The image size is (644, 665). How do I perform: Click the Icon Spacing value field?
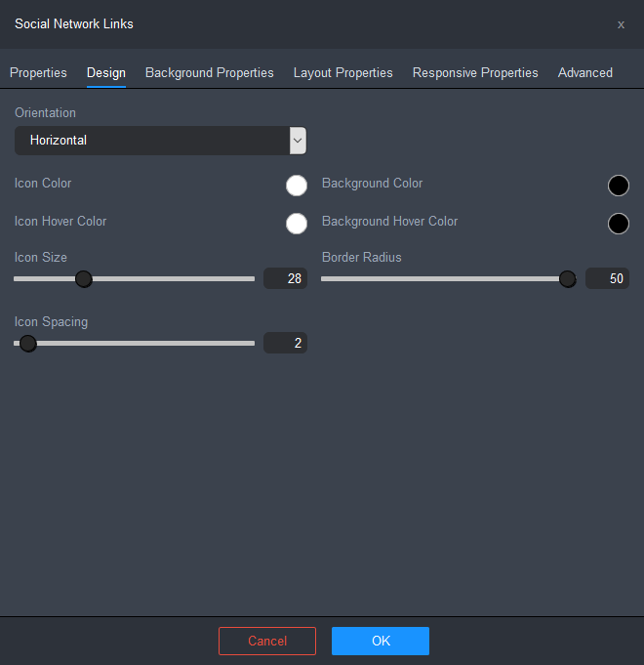pyautogui.click(x=285, y=343)
